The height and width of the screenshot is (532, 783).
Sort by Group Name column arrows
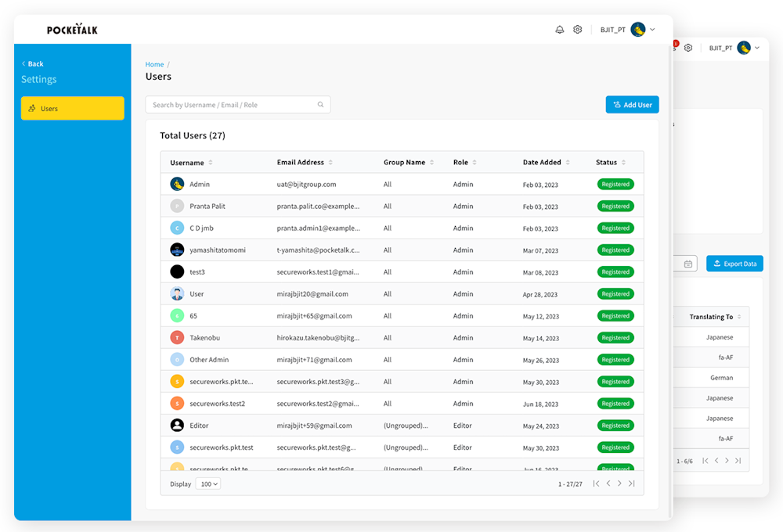point(431,162)
